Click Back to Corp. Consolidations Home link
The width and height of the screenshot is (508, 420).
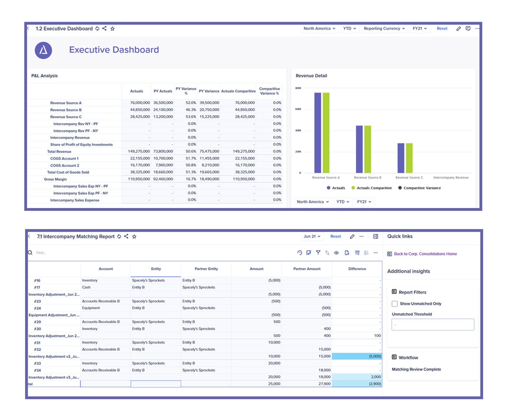[425, 254]
